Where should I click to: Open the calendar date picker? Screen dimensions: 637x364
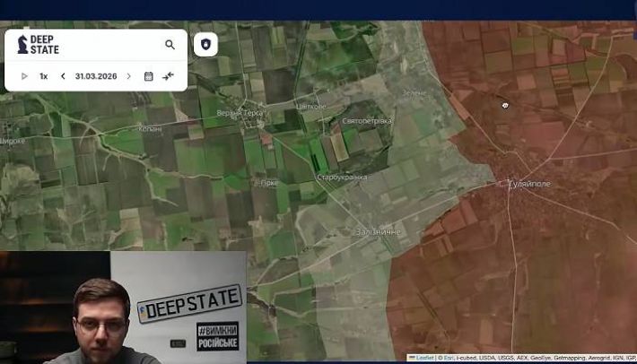click(149, 76)
